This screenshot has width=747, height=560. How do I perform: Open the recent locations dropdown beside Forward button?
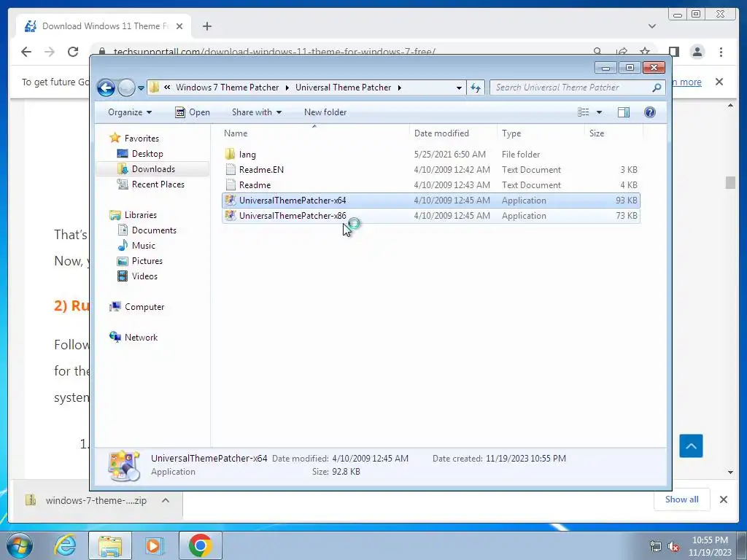141,88
